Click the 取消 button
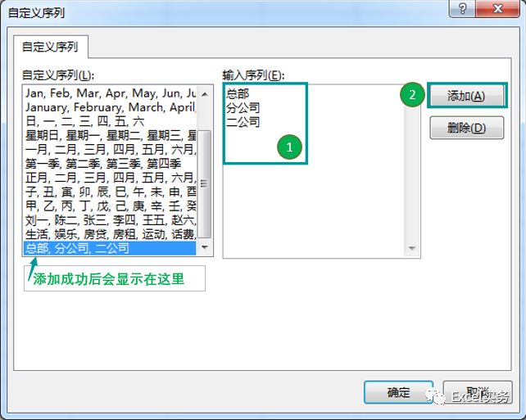526x420 pixels. pos(477,392)
